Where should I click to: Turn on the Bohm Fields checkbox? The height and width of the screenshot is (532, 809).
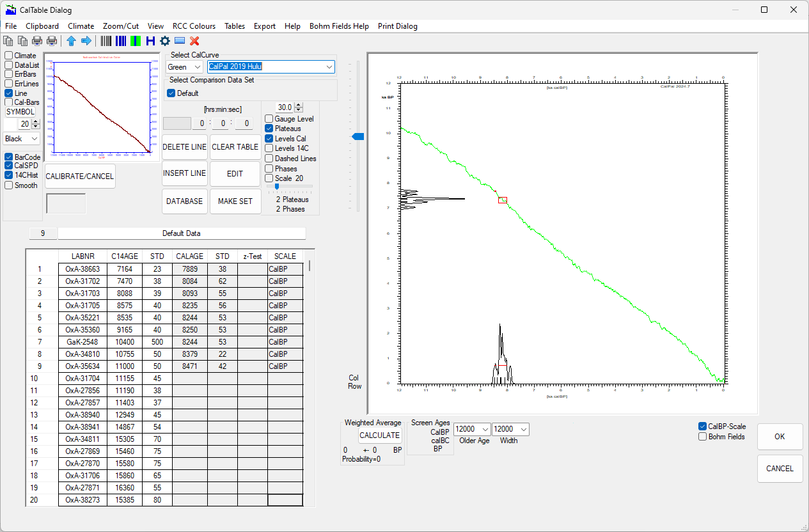[x=703, y=437]
